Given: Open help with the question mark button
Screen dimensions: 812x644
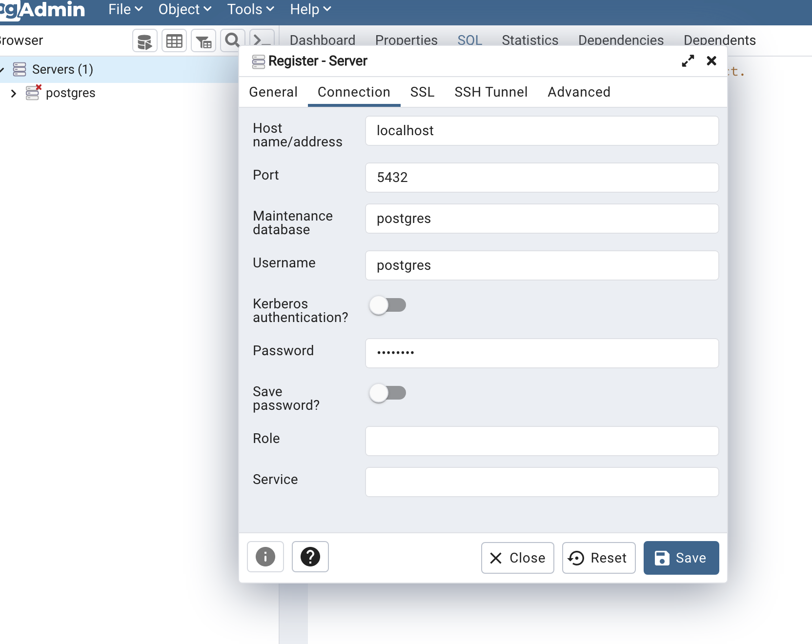Looking at the screenshot, I should click(x=310, y=557).
